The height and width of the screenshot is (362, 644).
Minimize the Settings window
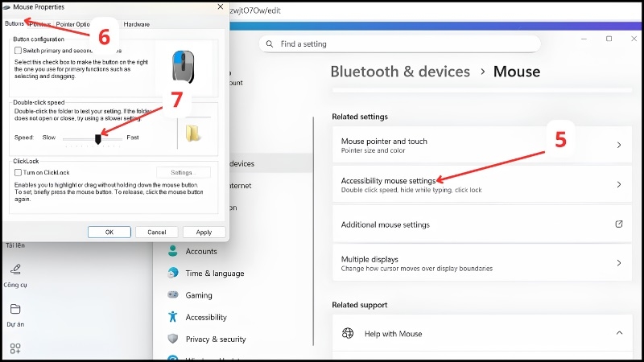[584, 39]
